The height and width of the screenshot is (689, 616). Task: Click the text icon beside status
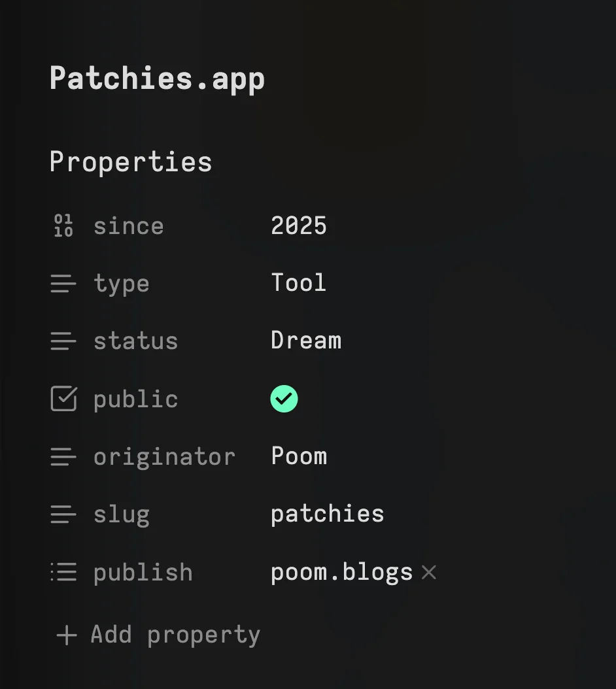click(x=63, y=341)
